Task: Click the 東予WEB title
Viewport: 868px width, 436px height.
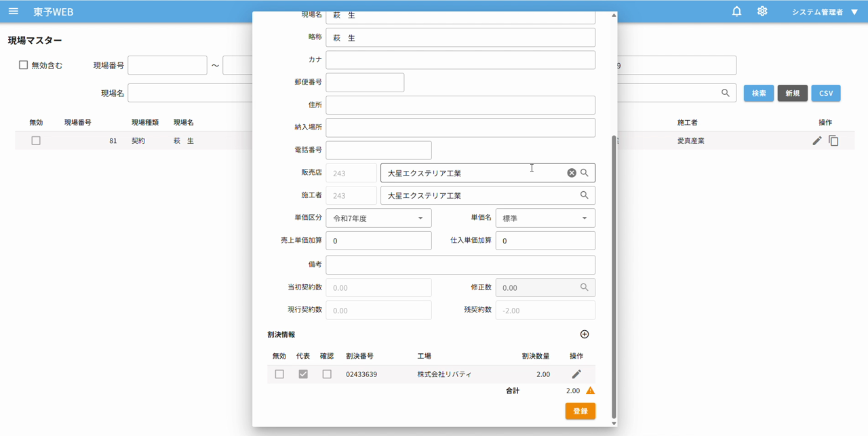Action: [54, 12]
